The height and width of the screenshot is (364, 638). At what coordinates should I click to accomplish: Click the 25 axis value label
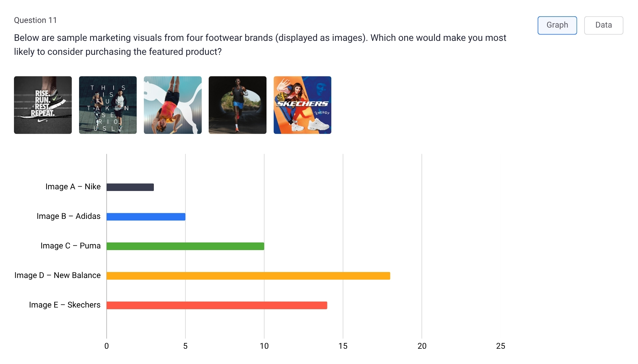point(501,346)
